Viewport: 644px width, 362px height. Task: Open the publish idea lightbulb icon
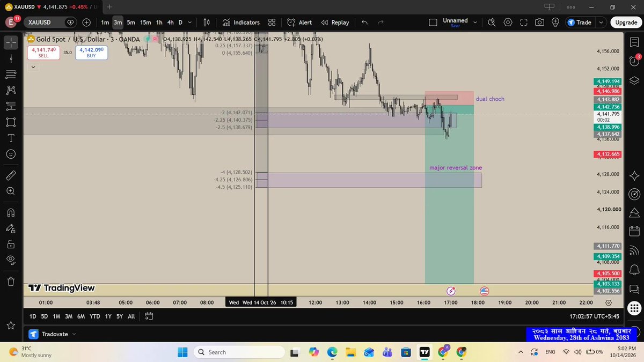pos(555,23)
